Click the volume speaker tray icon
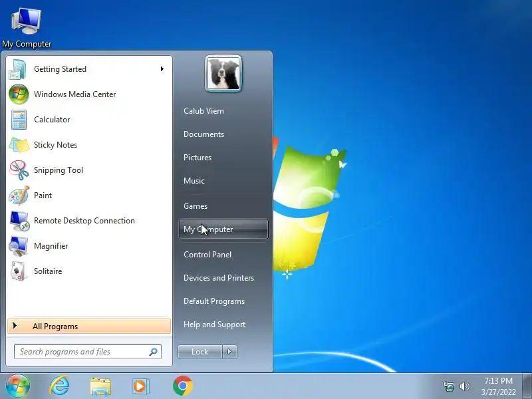 pyautogui.click(x=464, y=386)
